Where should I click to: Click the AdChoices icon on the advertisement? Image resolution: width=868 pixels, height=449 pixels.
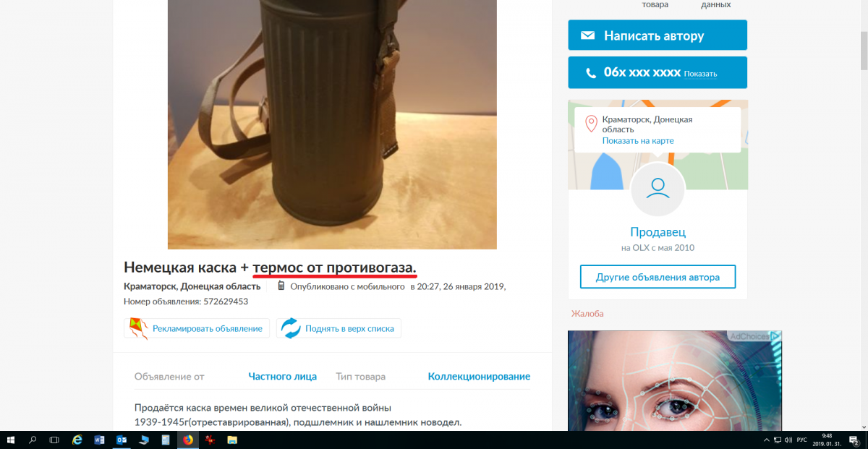[x=775, y=336]
